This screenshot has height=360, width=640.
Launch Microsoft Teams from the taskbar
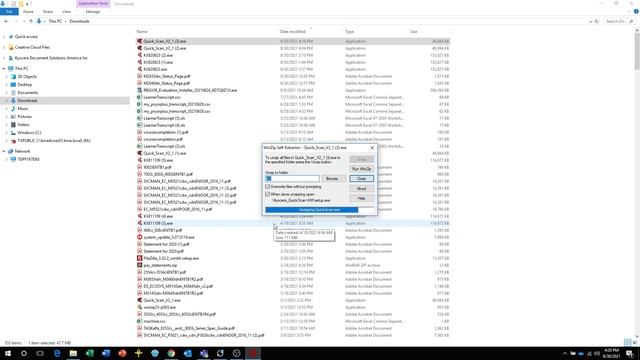click(x=204, y=353)
